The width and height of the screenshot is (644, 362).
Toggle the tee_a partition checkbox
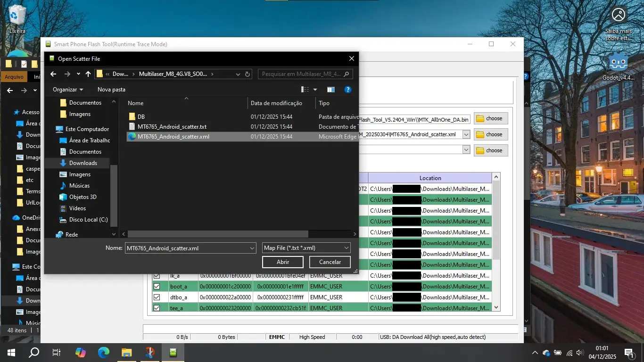157,308
